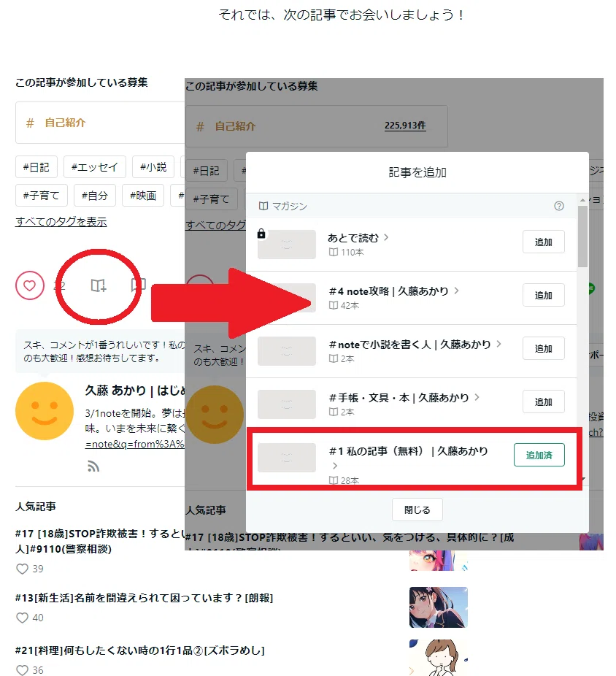The height and width of the screenshot is (676, 616).
Task: Open #4 note攻略 magazine chevron
Action: pos(456,291)
